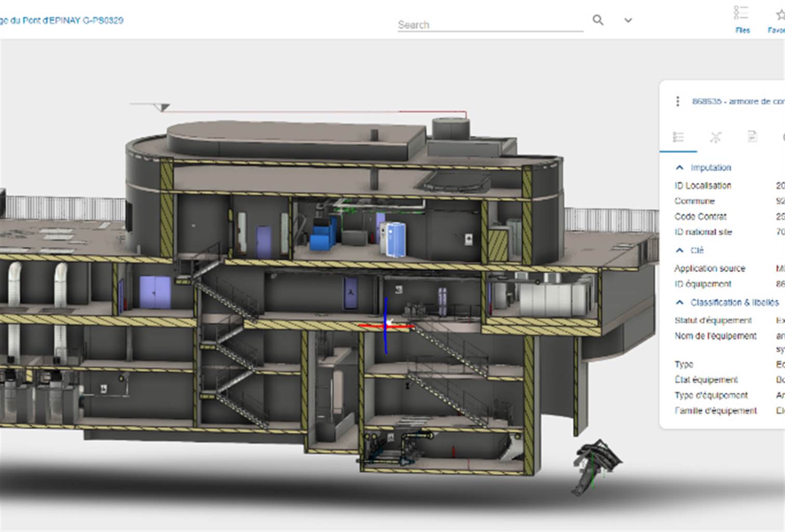Screen dimensions: 785x532
Task: Open the three-dot menu of equipment panel
Action: tap(677, 101)
